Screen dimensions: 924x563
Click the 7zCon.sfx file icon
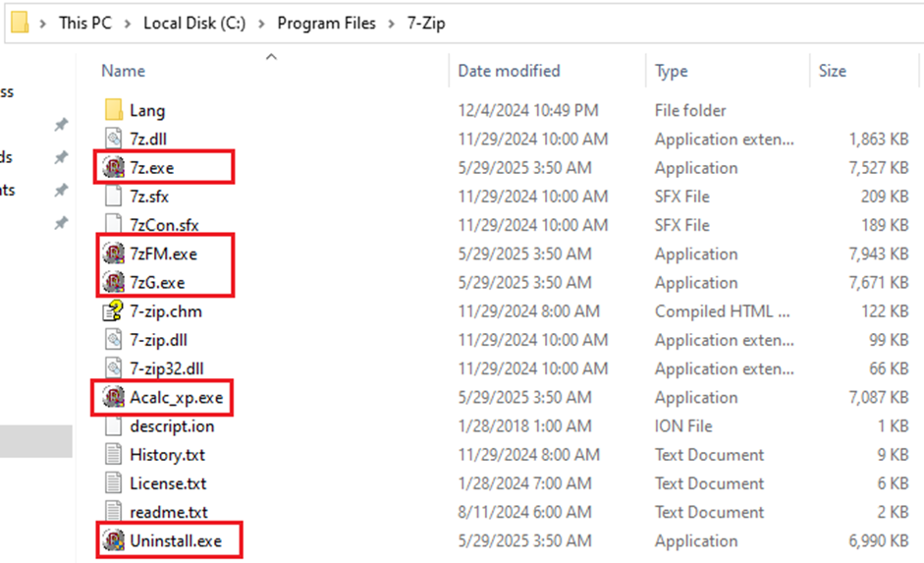pyautogui.click(x=113, y=224)
